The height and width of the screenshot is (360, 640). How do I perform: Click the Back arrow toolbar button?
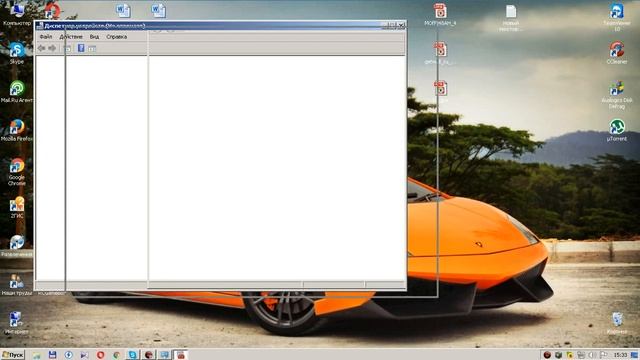[42, 48]
